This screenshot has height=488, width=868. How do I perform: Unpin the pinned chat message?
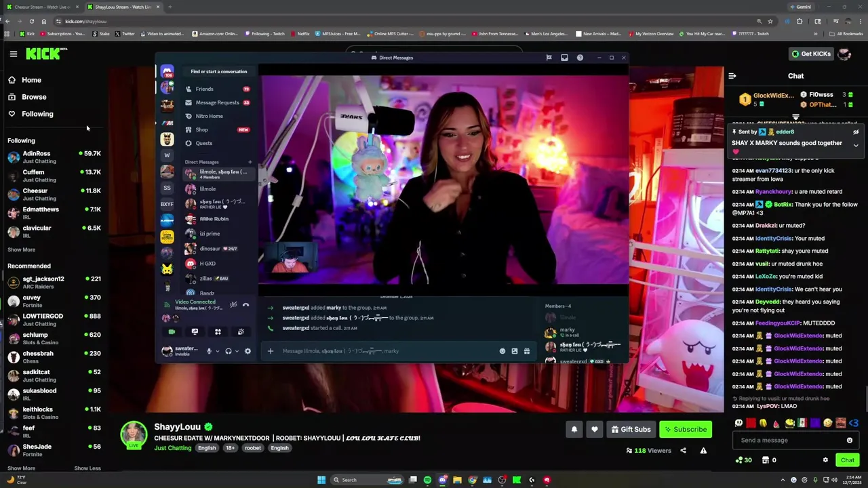coord(856,132)
